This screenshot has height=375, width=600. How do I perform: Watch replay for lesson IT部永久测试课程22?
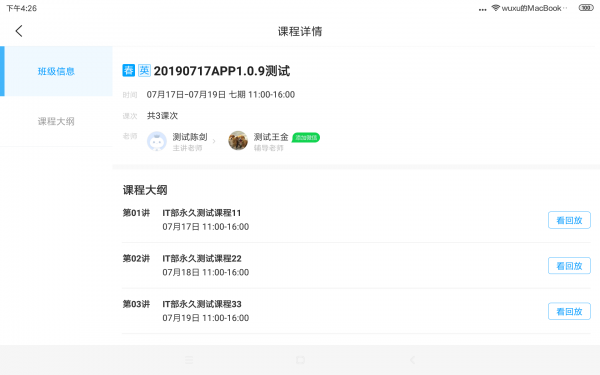(569, 266)
